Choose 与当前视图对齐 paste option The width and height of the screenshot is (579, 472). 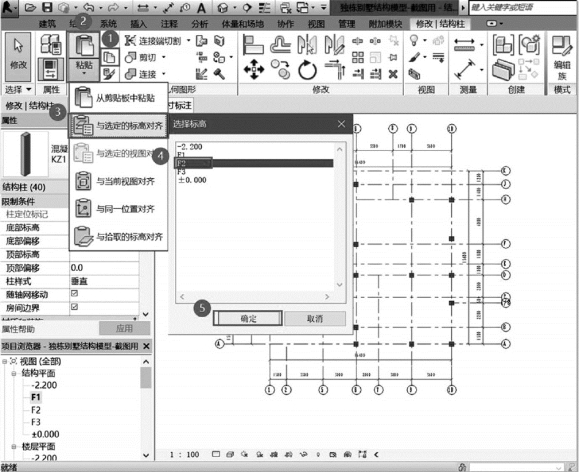point(118,181)
